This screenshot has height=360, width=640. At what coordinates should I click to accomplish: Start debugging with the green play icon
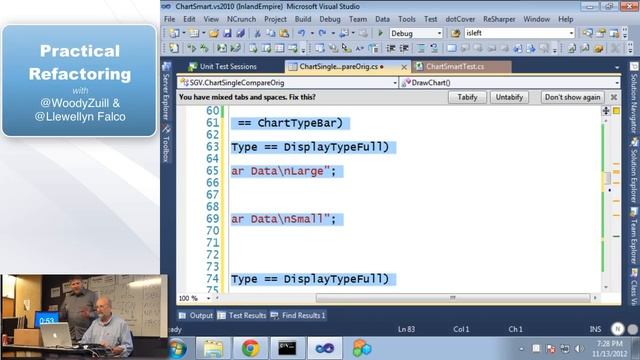point(380,33)
